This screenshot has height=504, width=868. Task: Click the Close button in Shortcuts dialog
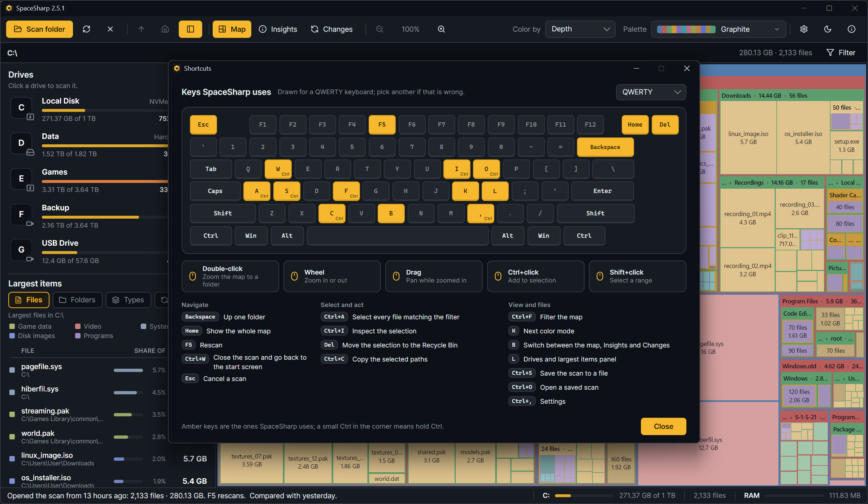click(x=663, y=426)
